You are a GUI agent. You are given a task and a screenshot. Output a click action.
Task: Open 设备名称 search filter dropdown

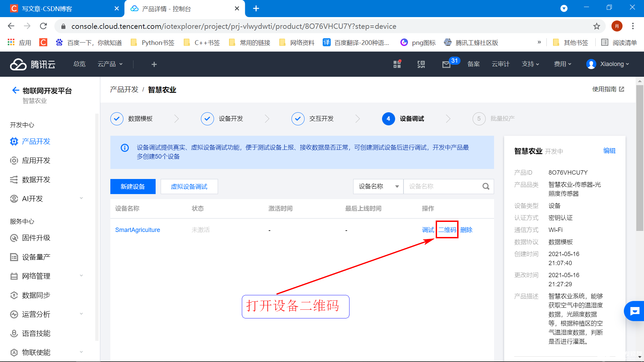(378, 186)
